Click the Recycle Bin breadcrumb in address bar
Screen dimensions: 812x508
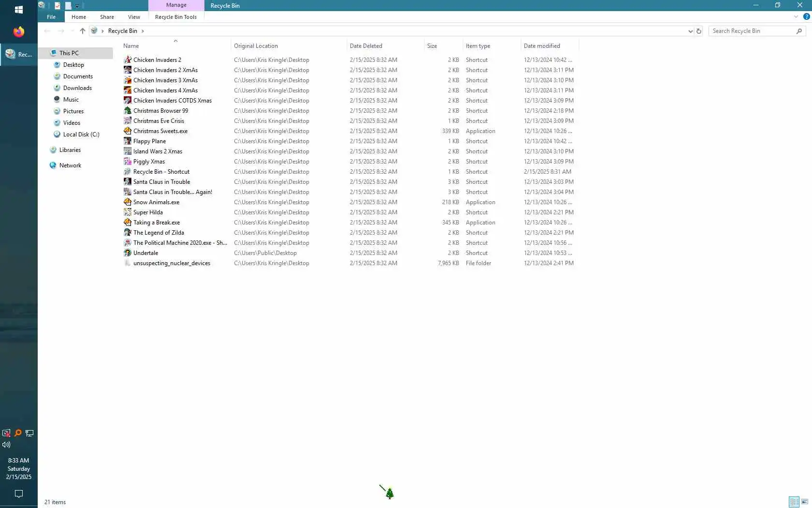123,31
